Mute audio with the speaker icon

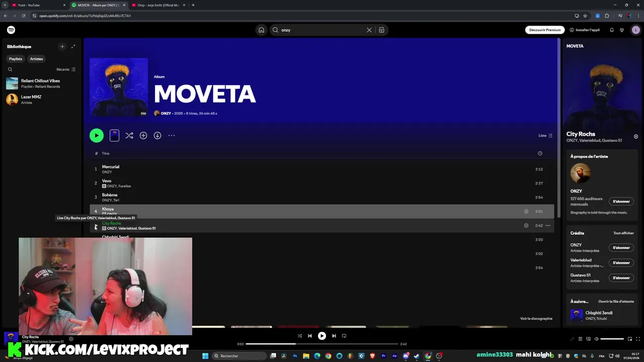pyautogui.click(x=597, y=339)
